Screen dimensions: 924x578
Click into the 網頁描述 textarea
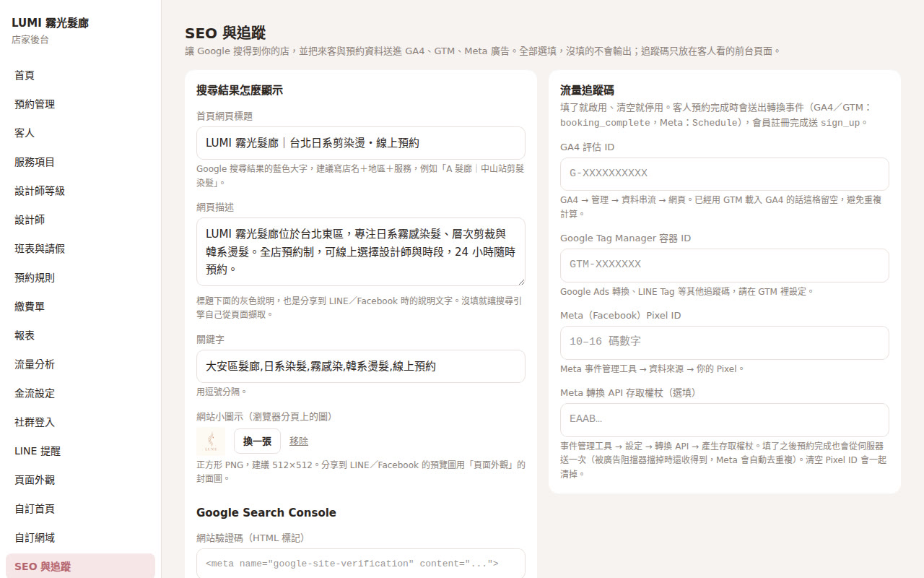361,251
